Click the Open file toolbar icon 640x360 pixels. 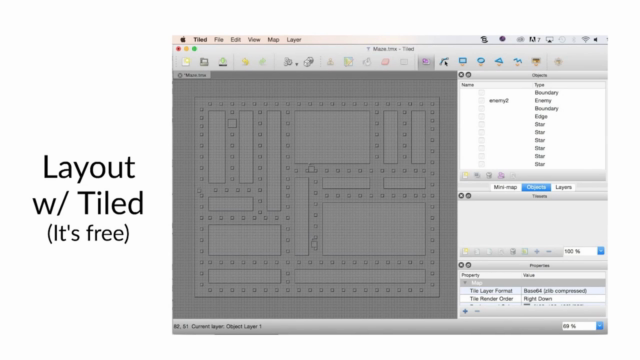point(204,62)
